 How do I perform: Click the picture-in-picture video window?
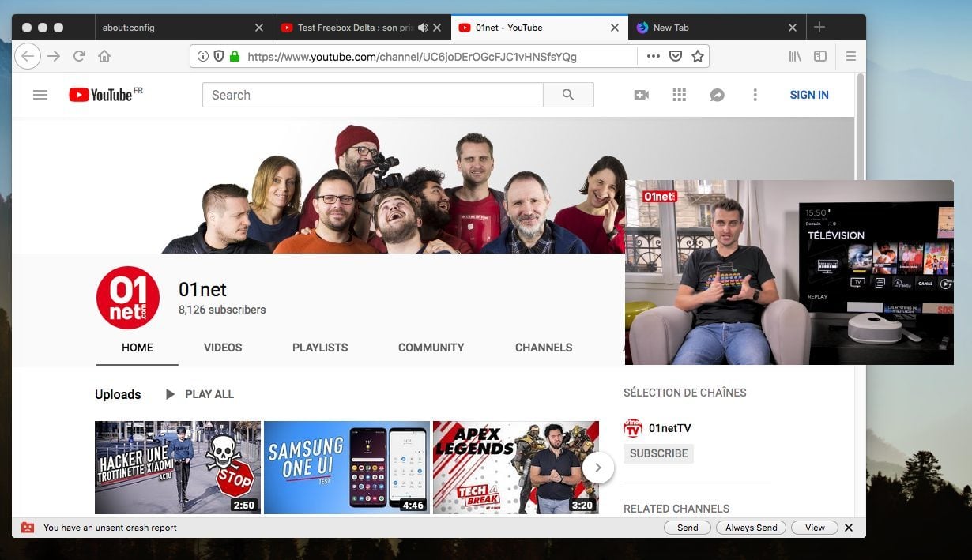click(x=789, y=272)
